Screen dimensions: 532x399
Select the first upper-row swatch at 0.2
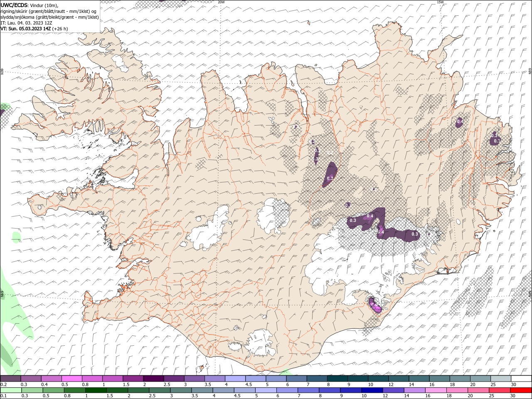tap(10, 379)
